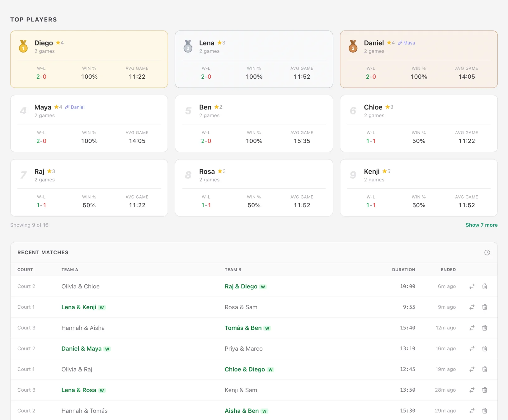Click Lena's silver medal icon
Screen dimensions: 508x420
pos(188,46)
